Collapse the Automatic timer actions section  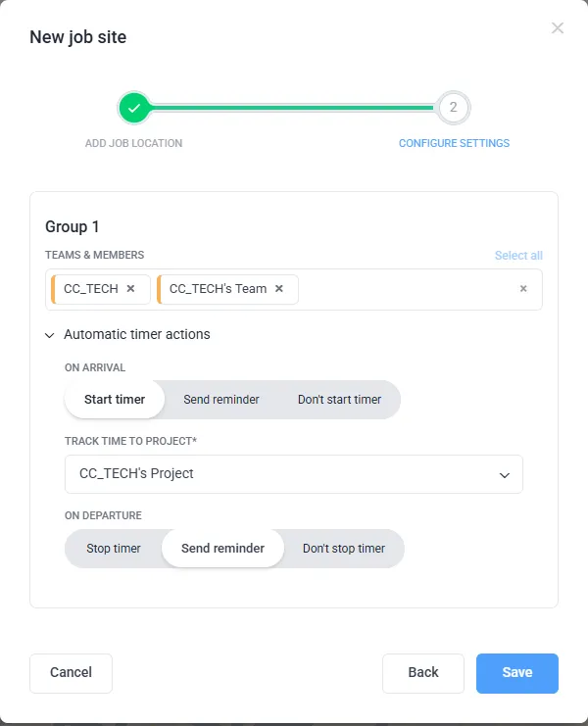point(50,335)
